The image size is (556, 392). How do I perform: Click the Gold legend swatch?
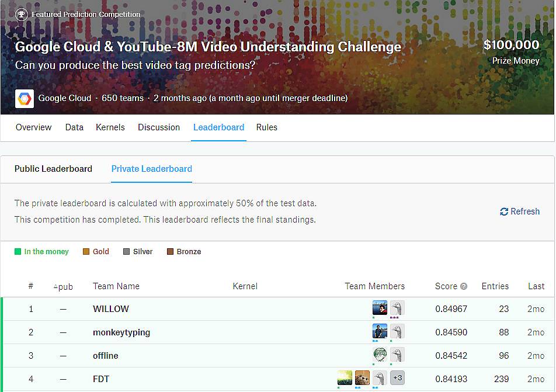86,252
